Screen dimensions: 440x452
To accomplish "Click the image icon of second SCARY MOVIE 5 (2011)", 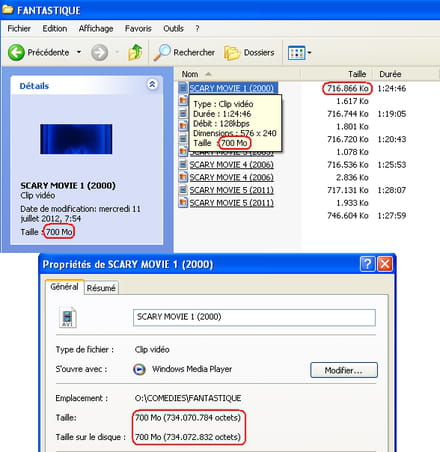I will pos(183,202).
